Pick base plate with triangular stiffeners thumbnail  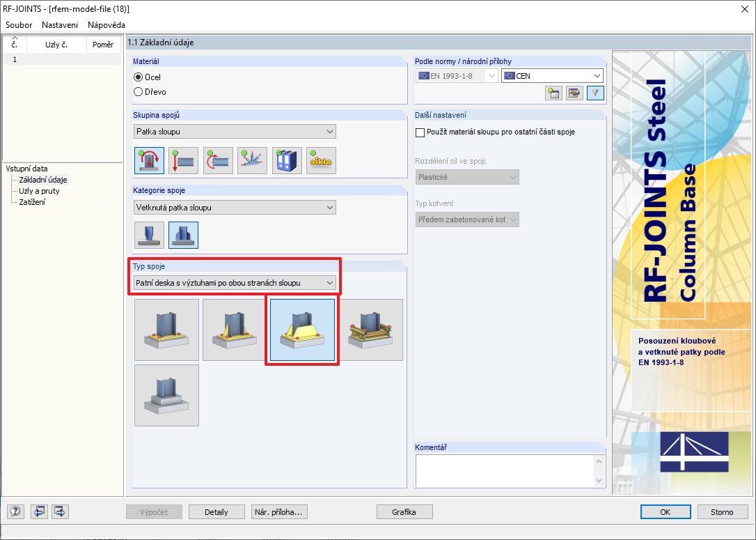(x=234, y=330)
